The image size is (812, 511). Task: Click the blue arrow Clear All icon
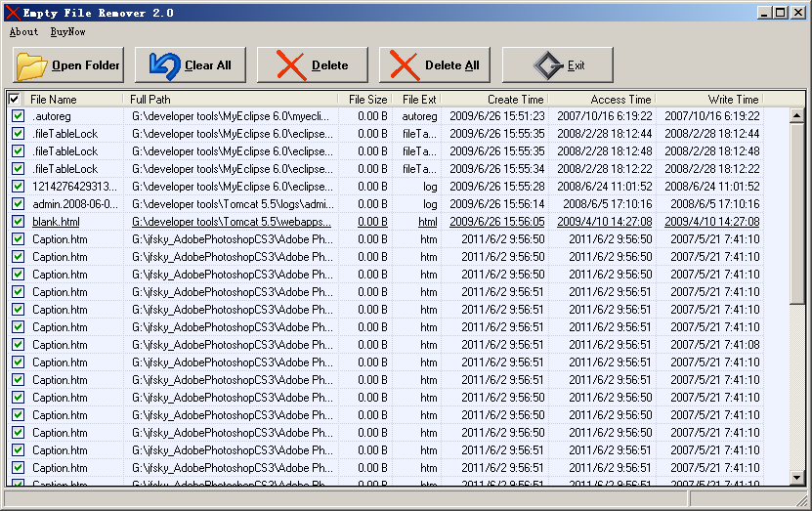164,66
